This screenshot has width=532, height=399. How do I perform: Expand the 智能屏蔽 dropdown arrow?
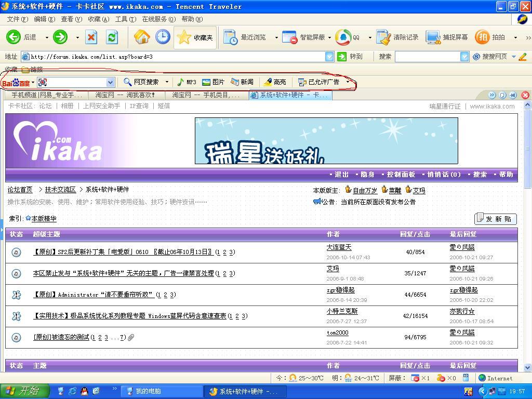coord(329,37)
